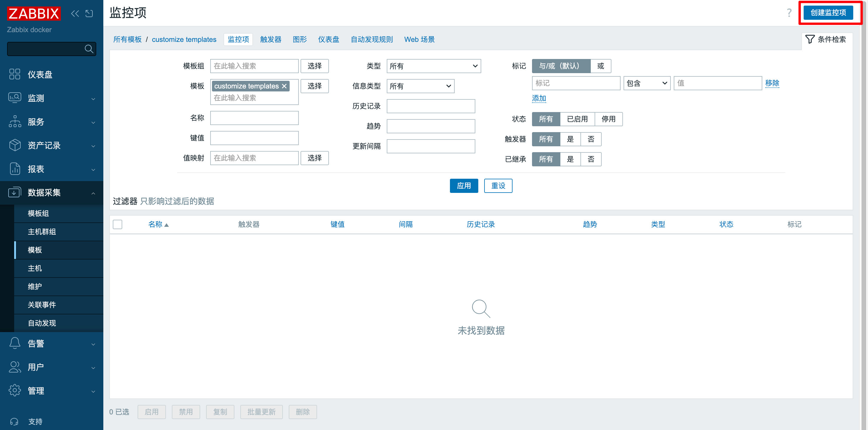Viewport: 868px width, 430px height.
Task: Click the sidebar search magnifier icon
Action: pos(89,49)
